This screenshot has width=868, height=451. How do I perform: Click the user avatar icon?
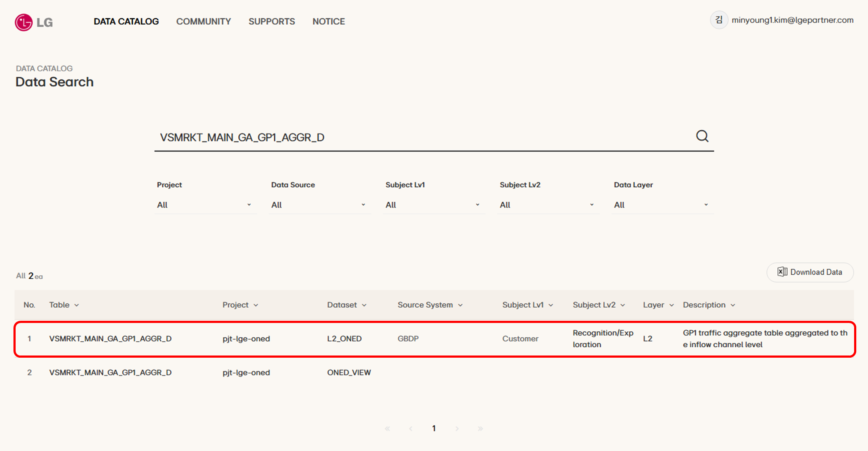(719, 20)
